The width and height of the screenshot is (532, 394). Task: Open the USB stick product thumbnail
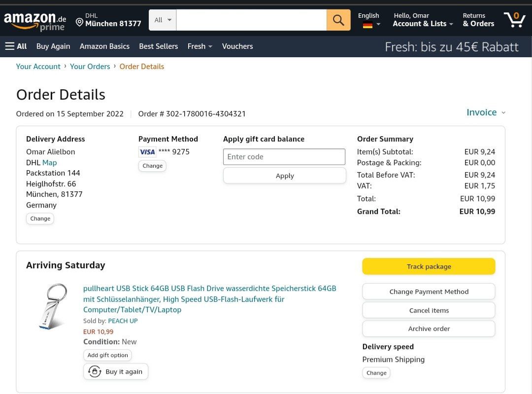tap(52, 306)
